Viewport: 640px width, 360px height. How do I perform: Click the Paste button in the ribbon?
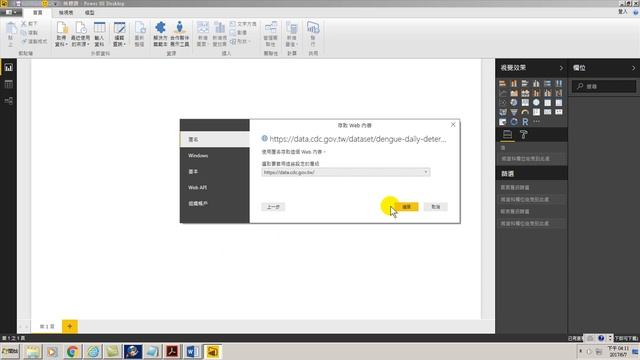point(11,34)
